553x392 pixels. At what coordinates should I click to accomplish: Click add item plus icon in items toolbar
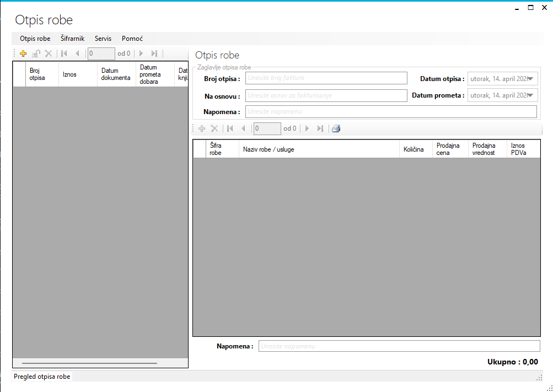[x=202, y=128]
